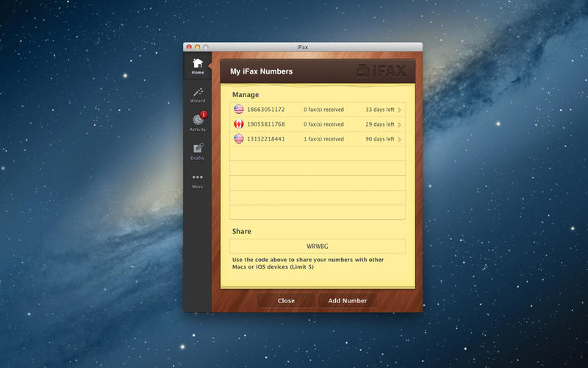588x368 pixels.
Task: Open the Home sidebar section
Action: (197, 66)
